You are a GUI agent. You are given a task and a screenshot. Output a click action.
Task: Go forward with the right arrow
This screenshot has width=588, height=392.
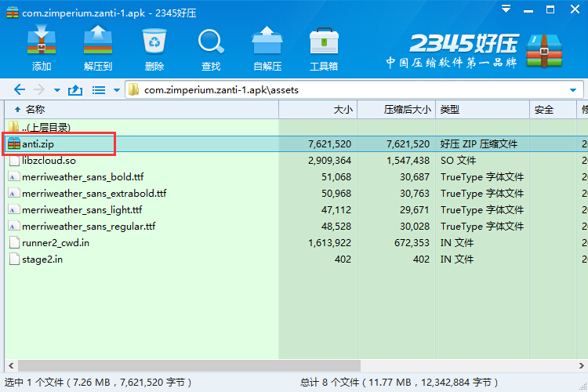point(39,89)
